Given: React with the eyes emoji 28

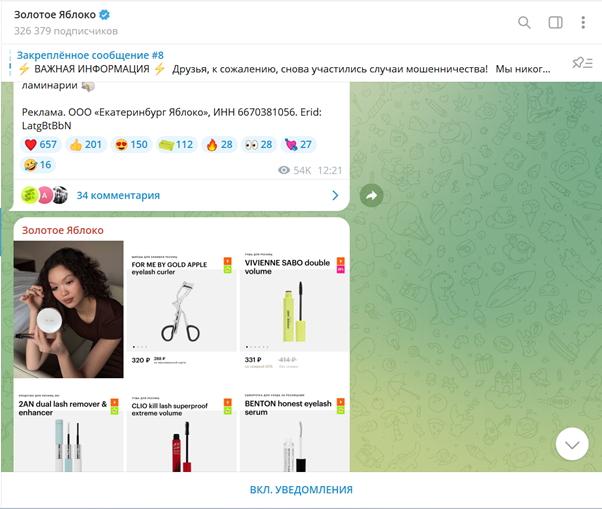Looking at the screenshot, I should coord(260,145).
